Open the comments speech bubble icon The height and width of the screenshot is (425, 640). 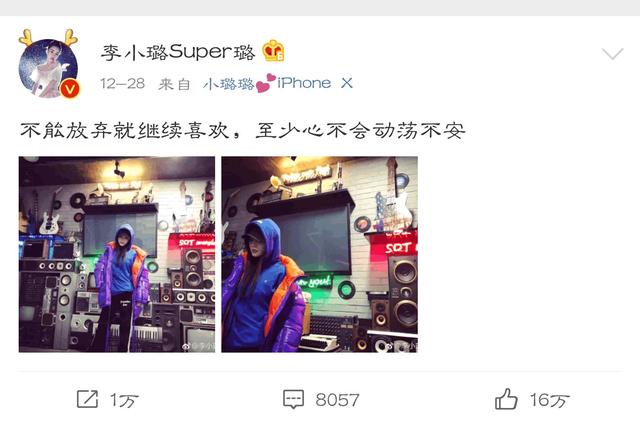pos(293,399)
